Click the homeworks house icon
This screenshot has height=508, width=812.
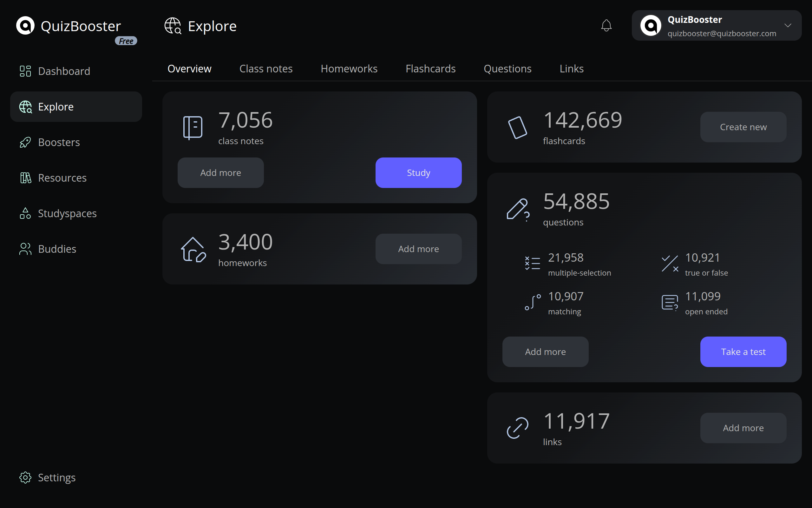(193, 250)
